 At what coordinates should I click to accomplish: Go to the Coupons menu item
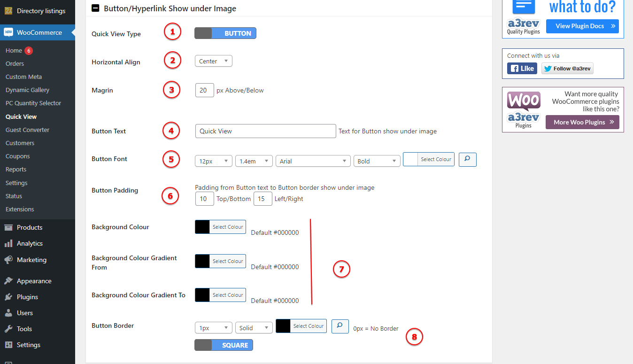pyautogui.click(x=17, y=156)
